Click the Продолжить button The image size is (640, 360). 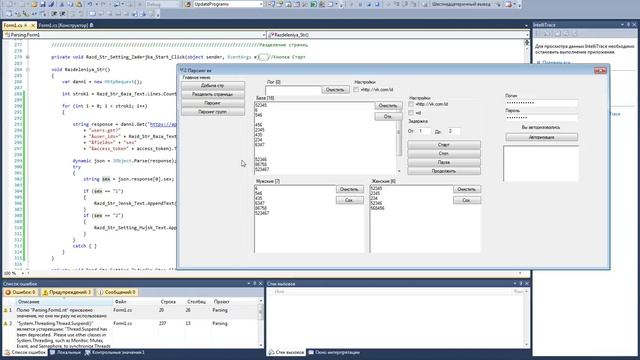pos(444,171)
